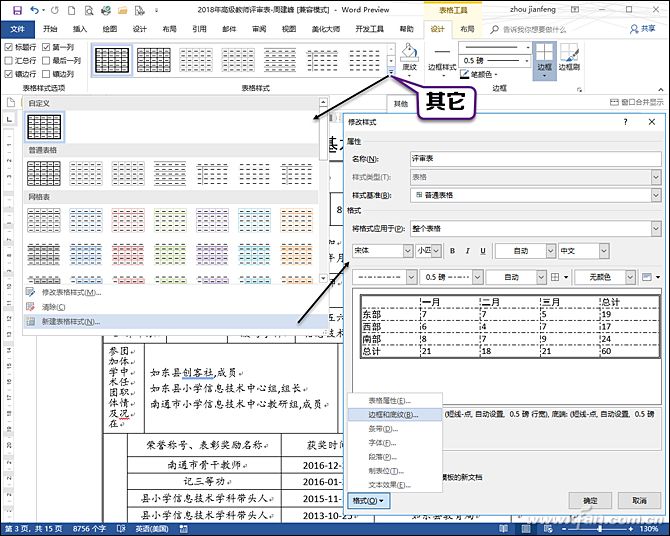Apply Italic in Modify Style dialog
This screenshot has height=536, width=670.
[467, 251]
